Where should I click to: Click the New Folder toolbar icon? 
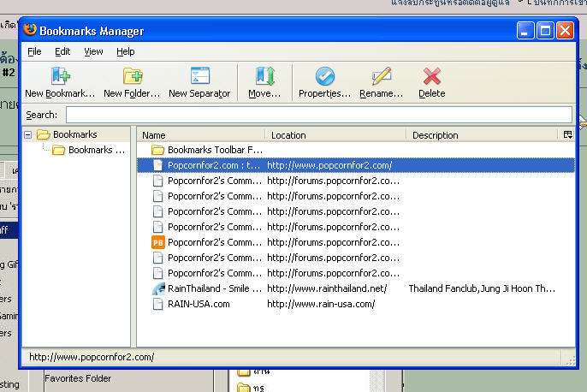point(133,76)
